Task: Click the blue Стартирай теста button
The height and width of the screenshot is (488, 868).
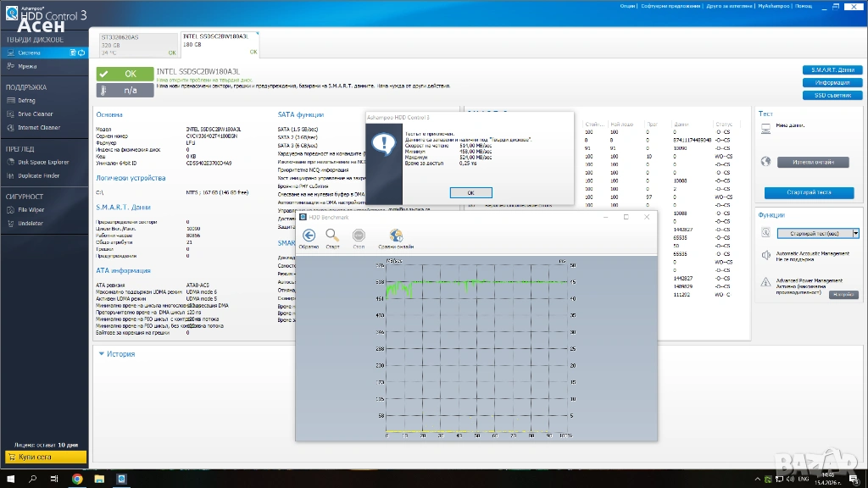Action: [808, 192]
